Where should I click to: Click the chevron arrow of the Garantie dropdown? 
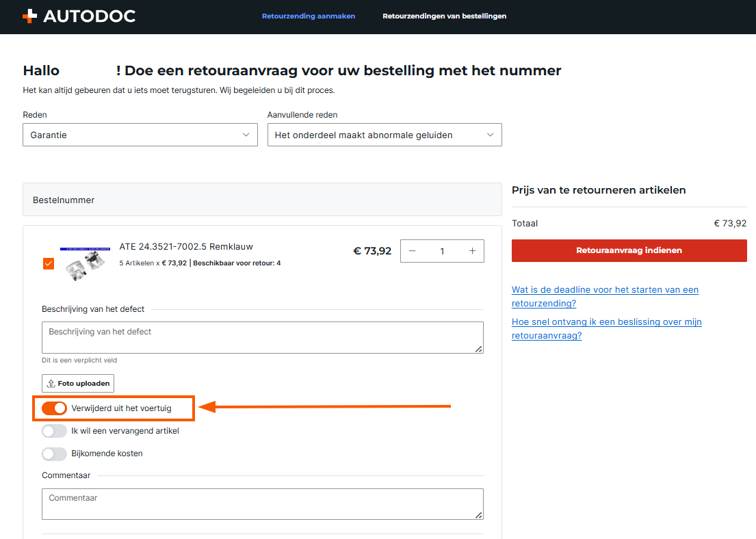click(x=246, y=135)
